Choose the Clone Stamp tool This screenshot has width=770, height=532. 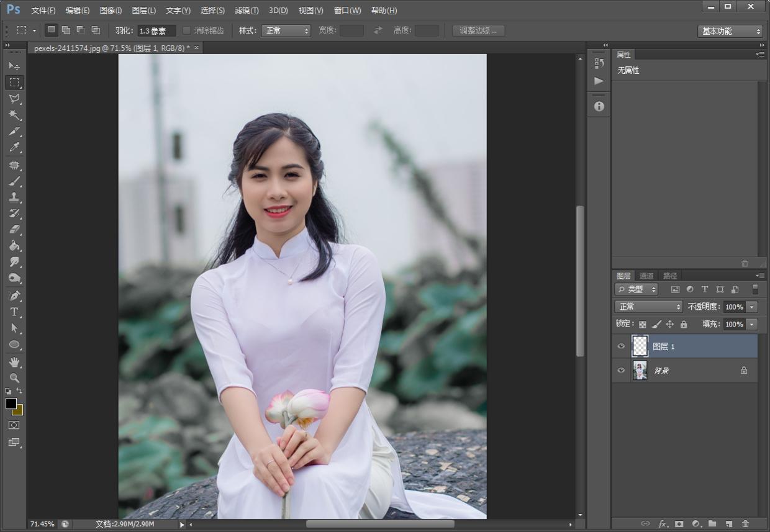[14, 197]
